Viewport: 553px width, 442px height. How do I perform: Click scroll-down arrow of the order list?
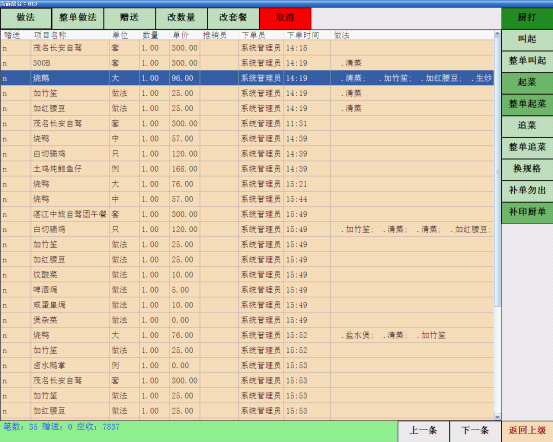(497, 417)
